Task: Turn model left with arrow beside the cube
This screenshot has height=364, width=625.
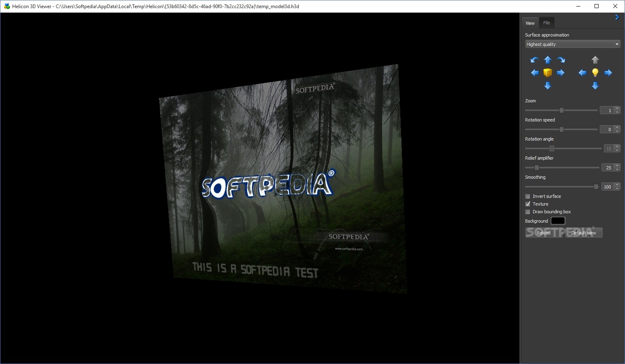Action: 535,73
